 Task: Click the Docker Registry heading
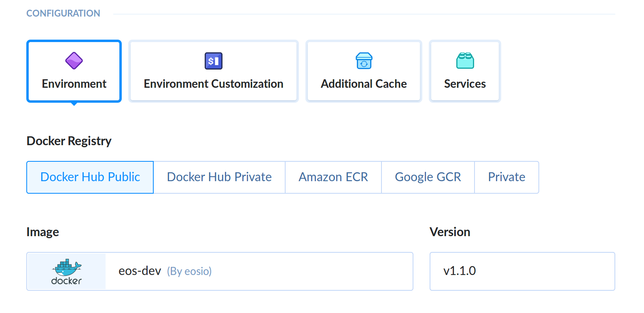(69, 141)
